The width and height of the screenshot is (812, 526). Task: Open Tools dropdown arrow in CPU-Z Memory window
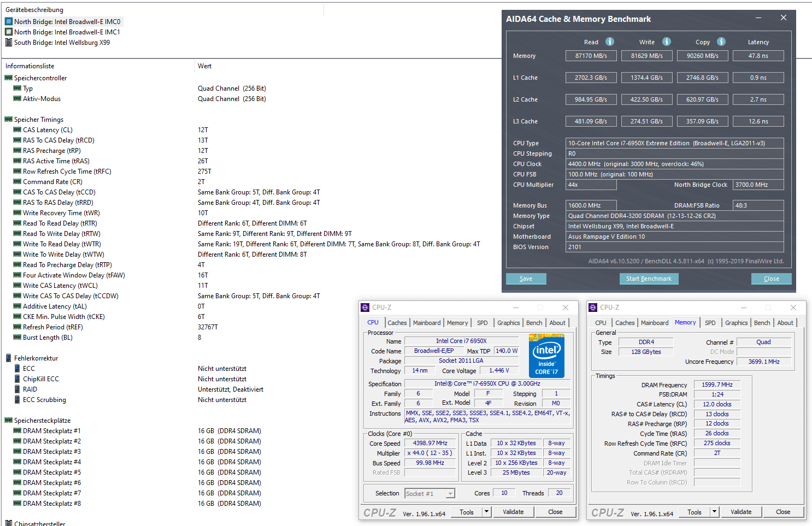[714, 512]
